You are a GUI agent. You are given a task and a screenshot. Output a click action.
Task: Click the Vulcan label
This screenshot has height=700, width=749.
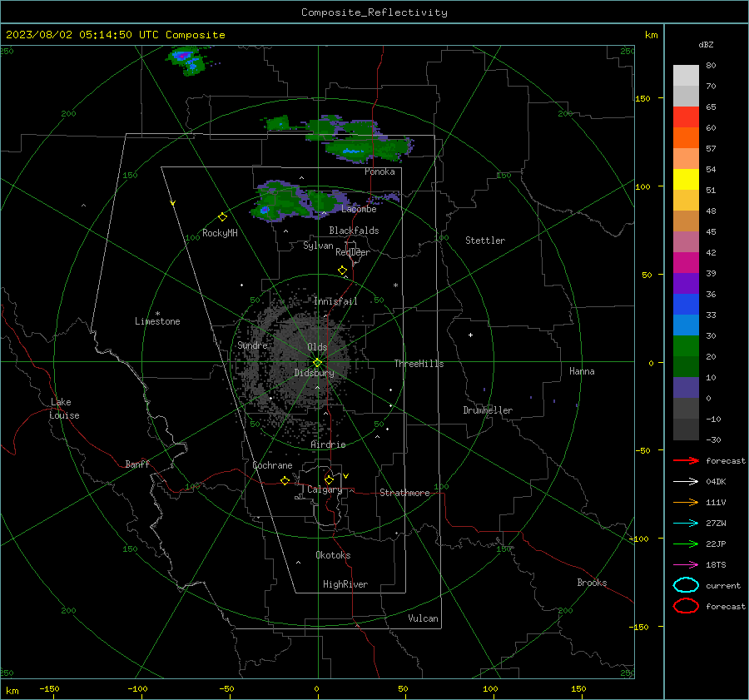click(x=424, y=618)
